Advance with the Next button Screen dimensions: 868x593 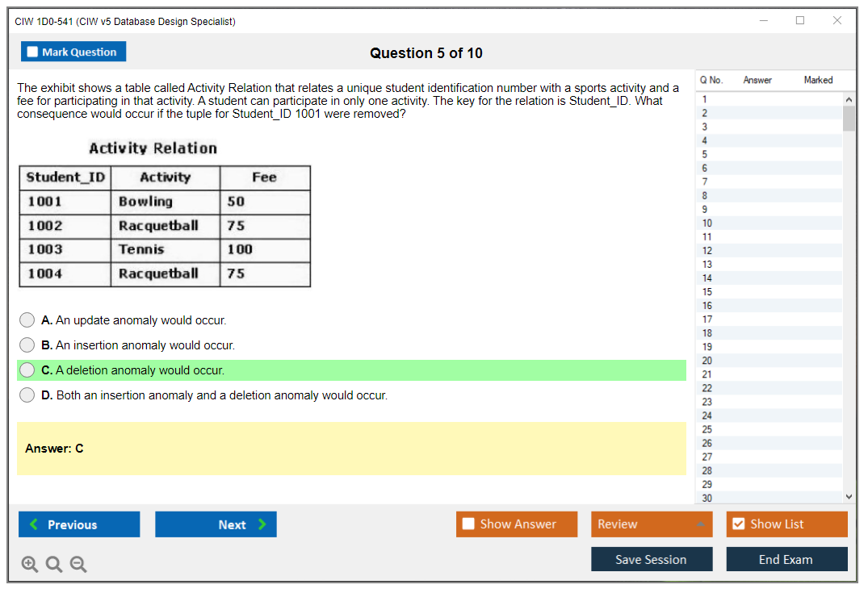216,524
